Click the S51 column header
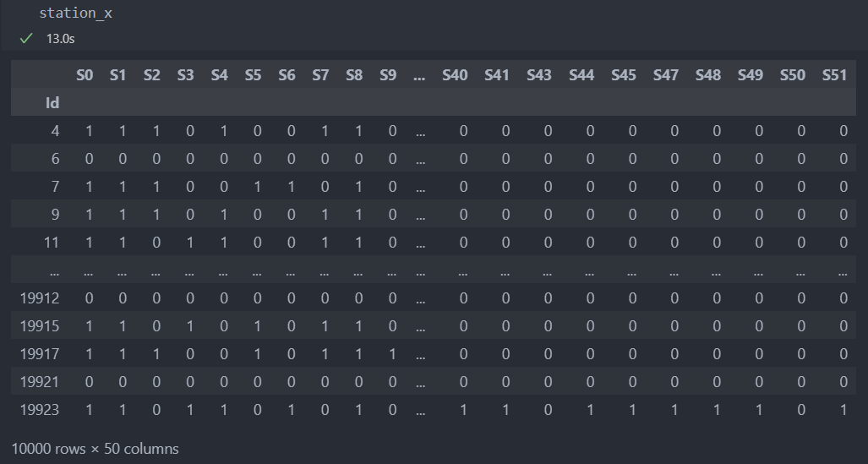The height and width of the screenshot is (464, 868). click(834, 74)
